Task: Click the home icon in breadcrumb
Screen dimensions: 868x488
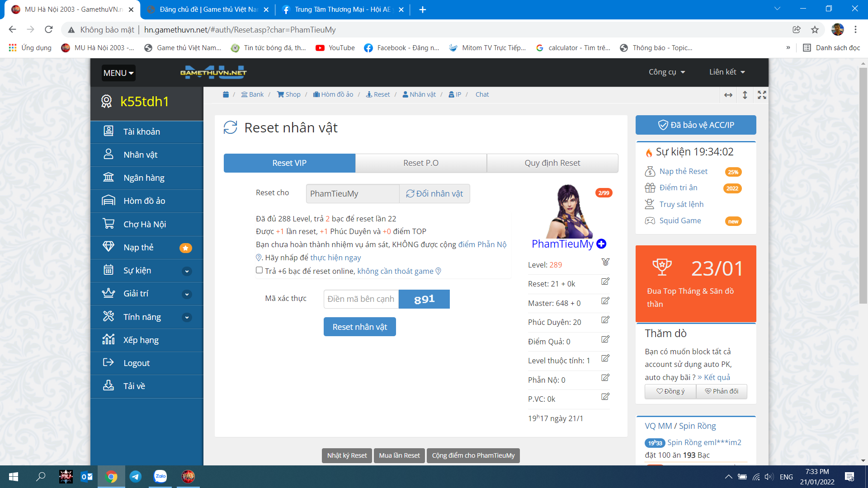Action: 226,94
